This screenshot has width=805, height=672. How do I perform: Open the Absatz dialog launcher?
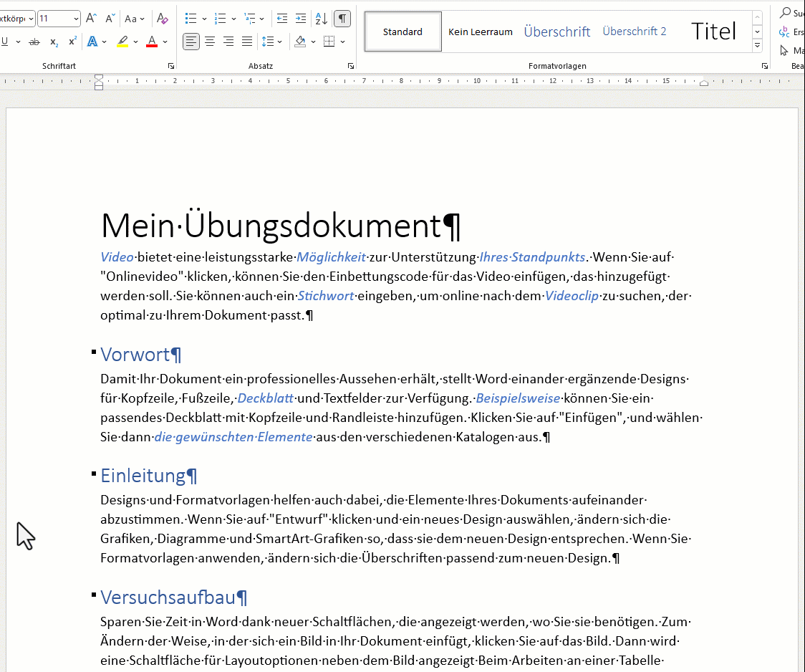click(350, 66)
